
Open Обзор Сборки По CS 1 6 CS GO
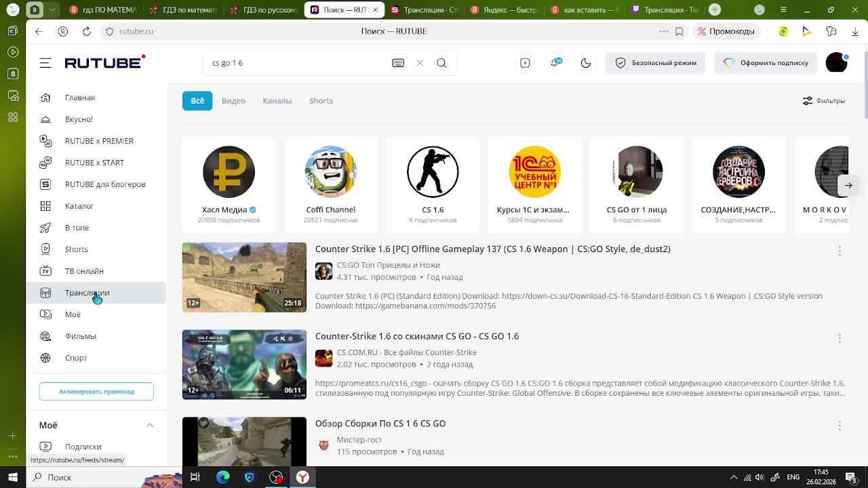click(380, 424)
